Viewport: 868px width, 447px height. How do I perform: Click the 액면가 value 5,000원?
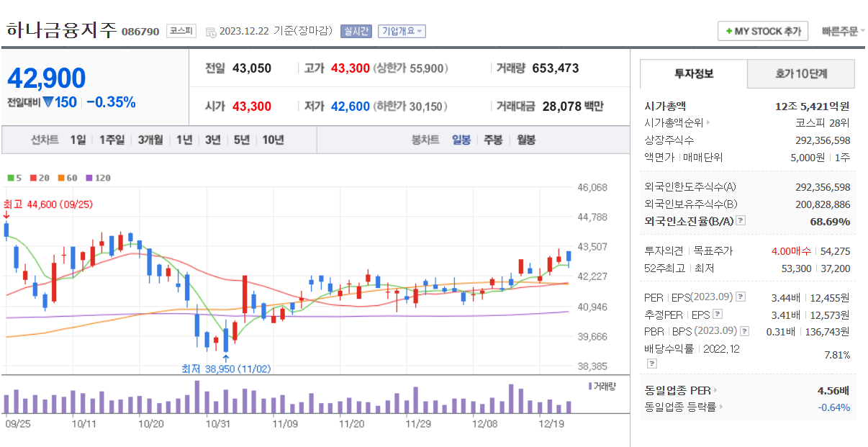click(x=807, y=157)
